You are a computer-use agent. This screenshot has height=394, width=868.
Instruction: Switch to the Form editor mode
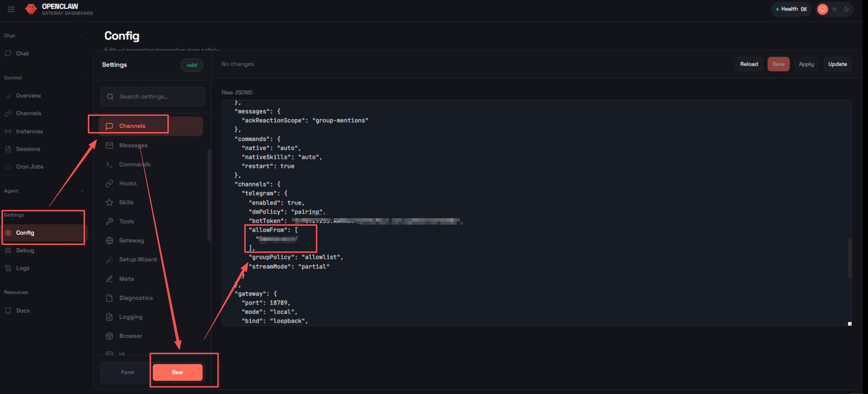click(x=127, y=372)
